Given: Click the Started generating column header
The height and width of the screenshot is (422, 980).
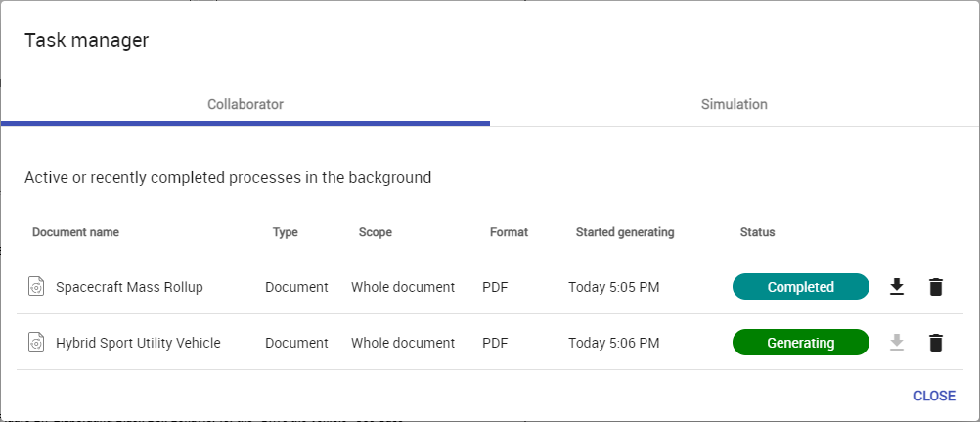Looking at the screenshot, I should (x=625, y=232).
